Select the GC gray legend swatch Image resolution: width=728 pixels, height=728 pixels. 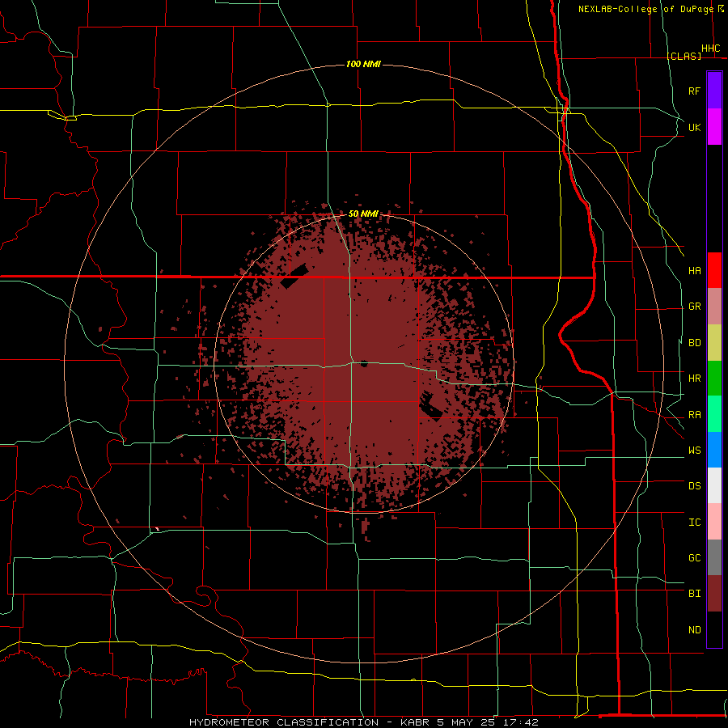coord(714,557)
